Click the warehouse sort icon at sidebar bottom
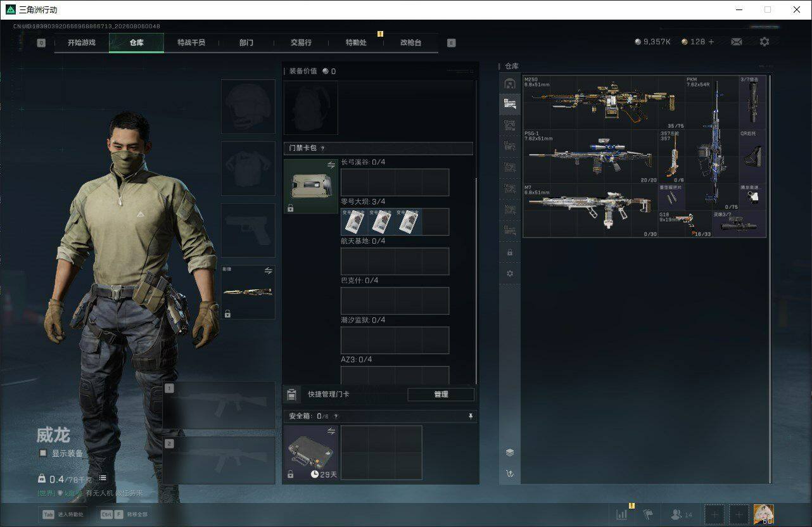The width and height of the screenshot is (812, 527). [x=509, y=473]
